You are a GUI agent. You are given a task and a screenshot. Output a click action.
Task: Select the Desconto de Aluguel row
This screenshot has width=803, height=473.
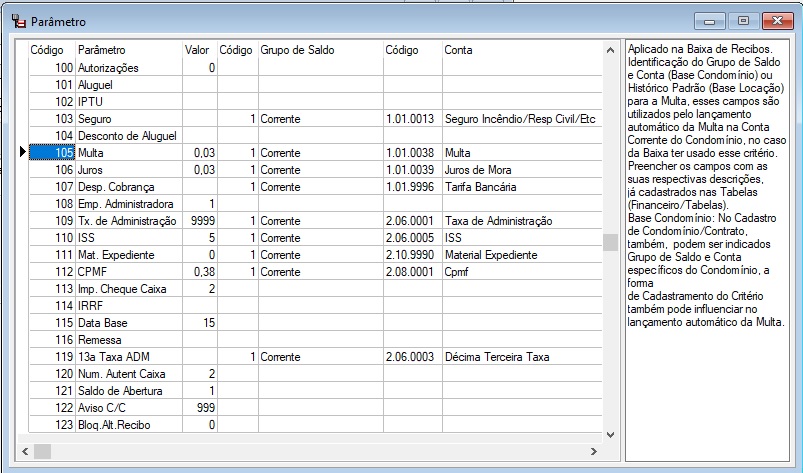[x=315, y=136]
